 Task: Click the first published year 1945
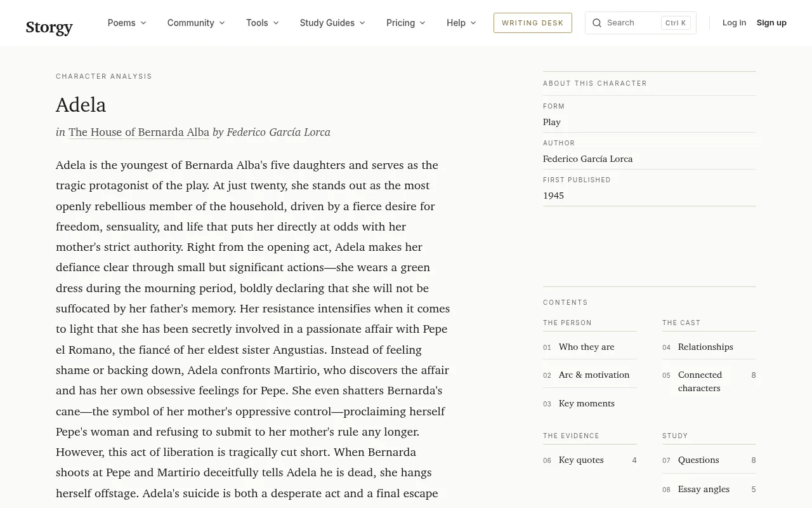click(x=554, y=196)
